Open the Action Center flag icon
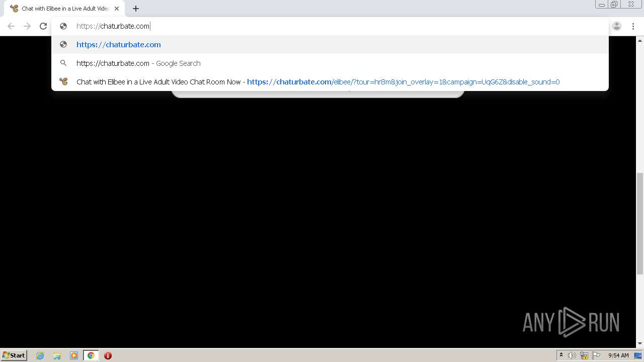Image resolution: width=644 pixels, height=362 pixels. click(x=596, y=355)
